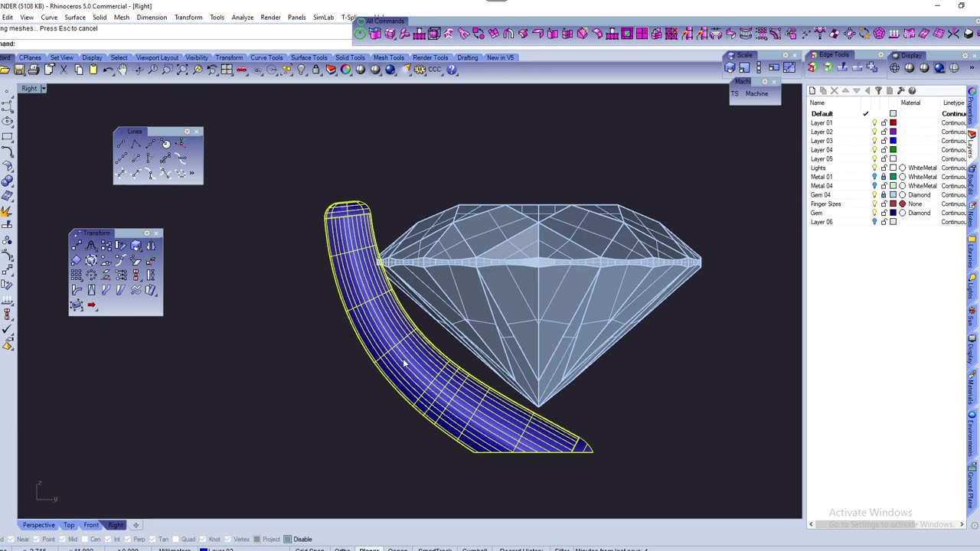Click the Copy documents icon in Standard toolbar

[78, 70]
